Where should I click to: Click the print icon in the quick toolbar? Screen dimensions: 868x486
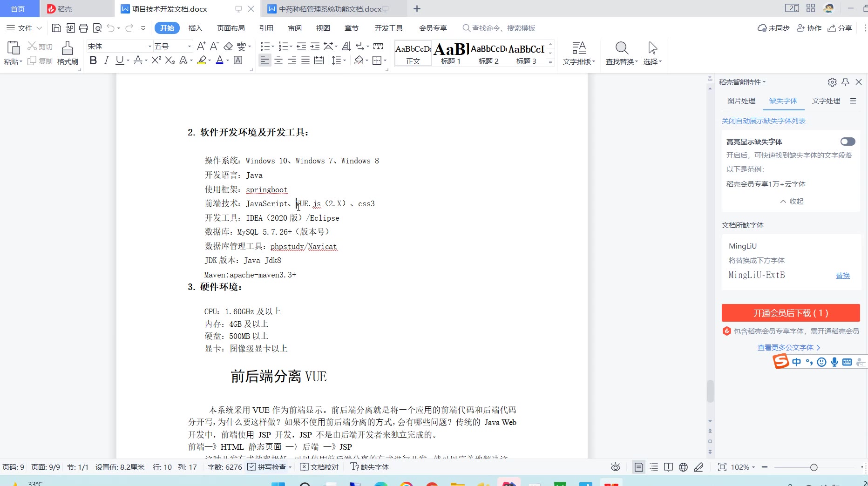point(83,28)
